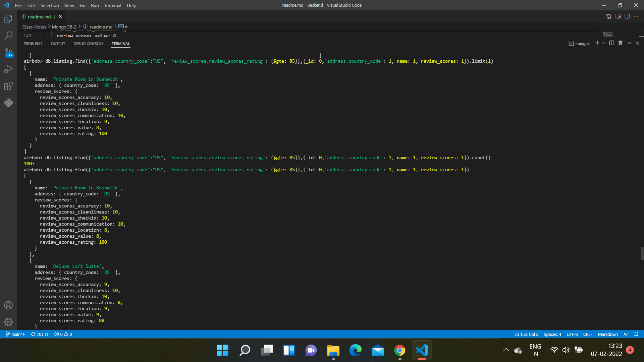Open the Explorer view in the activity bar
Screen dimensions: 644x362
coord(8,19)
